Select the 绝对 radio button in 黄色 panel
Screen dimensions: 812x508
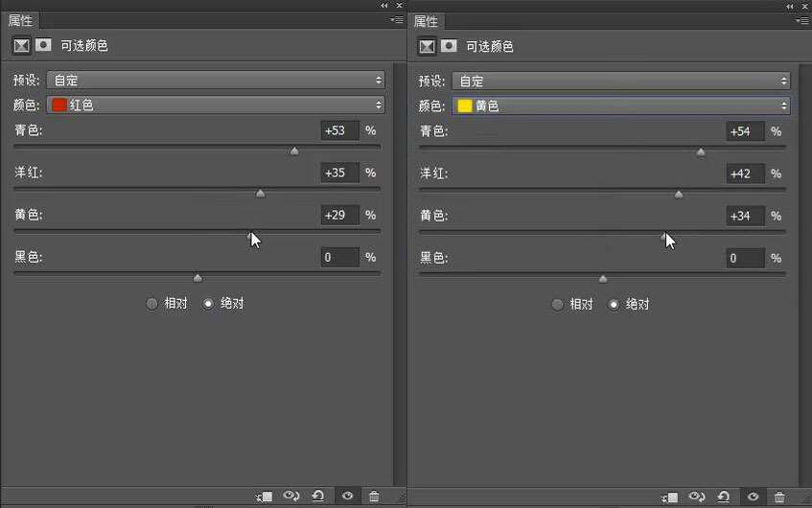coord(614,304)
